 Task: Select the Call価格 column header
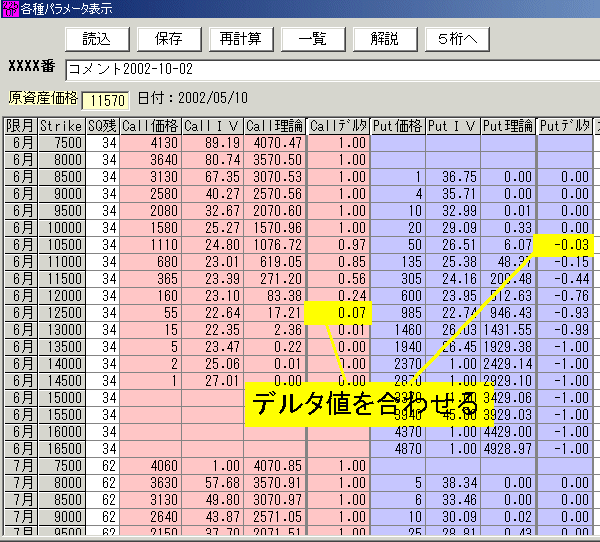150,126
